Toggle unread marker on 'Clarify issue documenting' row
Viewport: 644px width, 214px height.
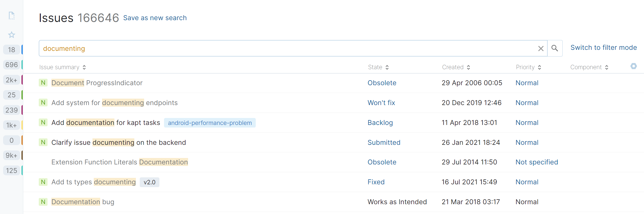(43, 142)
